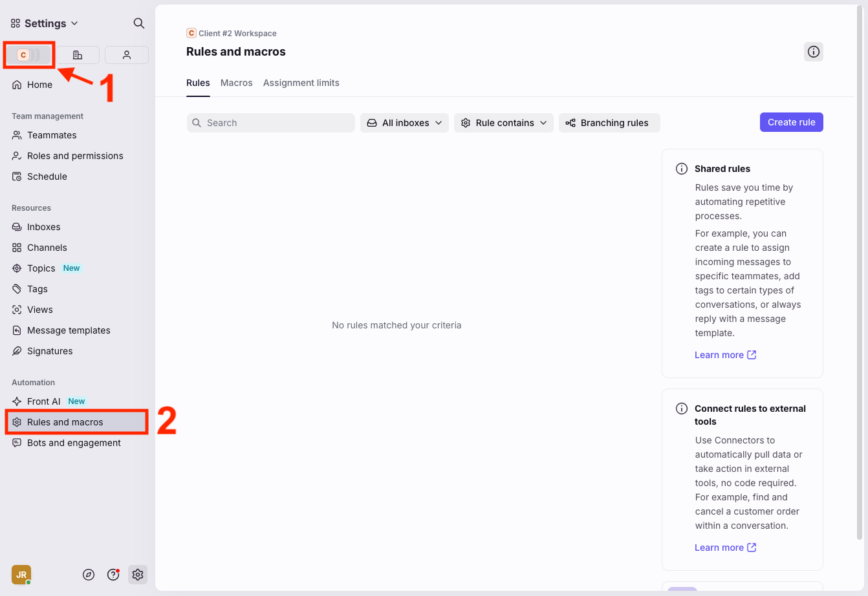Open the Rule contains filter dropdown
The height and width of the screenshot is (596, 868).
(x=503, y=123)
